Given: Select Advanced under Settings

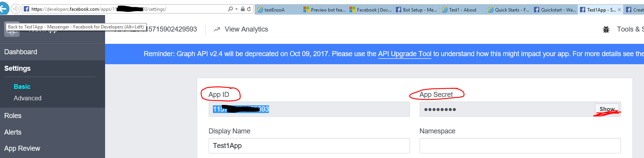Looking at the screenshot, I should pos(28,98).
